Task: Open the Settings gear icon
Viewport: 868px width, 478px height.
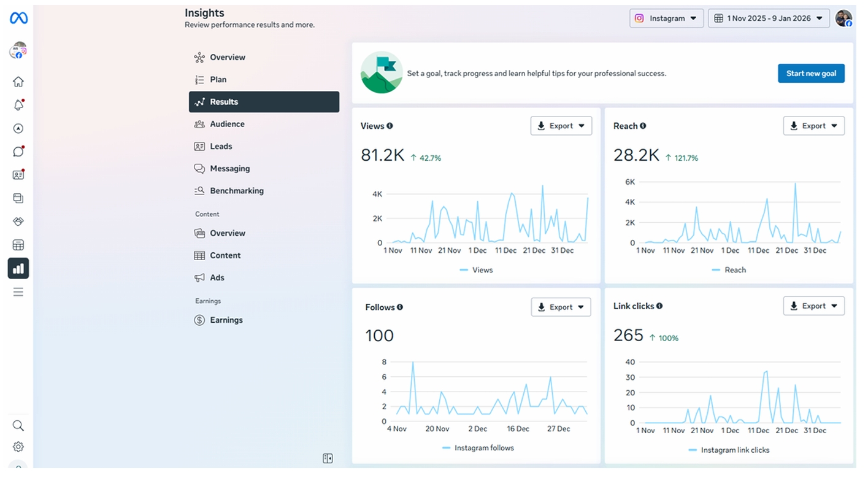Action: (x=18, y=447)
